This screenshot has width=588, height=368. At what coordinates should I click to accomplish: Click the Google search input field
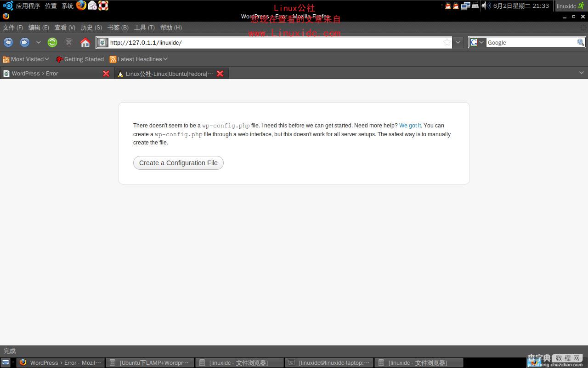531,42
